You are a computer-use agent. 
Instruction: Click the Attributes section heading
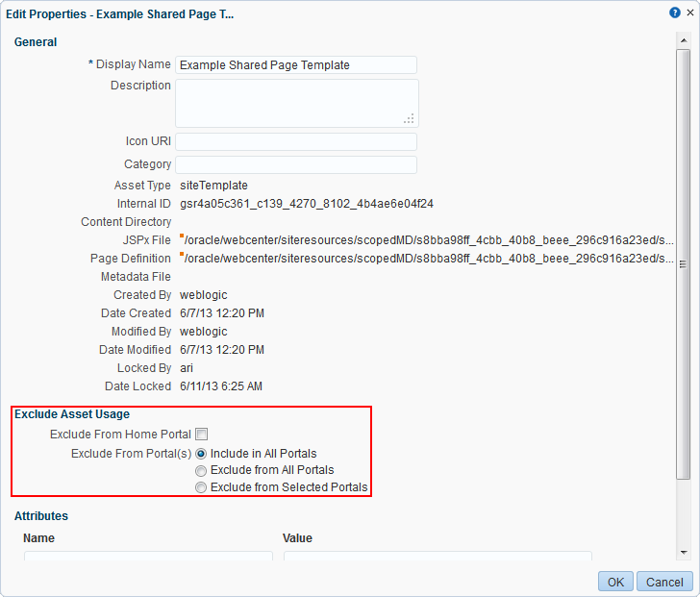(x=41, y=516)
